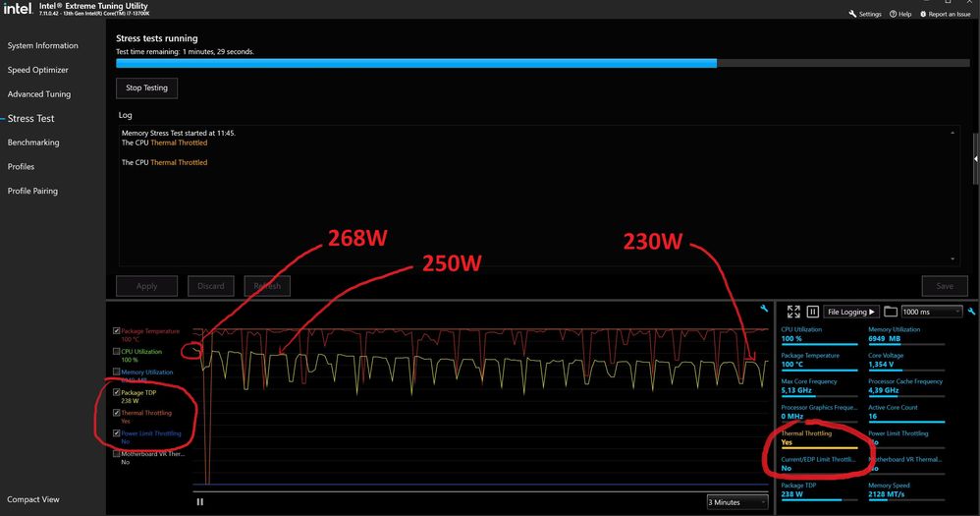The image size is (980, 516).
Task: Open Profile Pairing section
Action: [32, 191]
